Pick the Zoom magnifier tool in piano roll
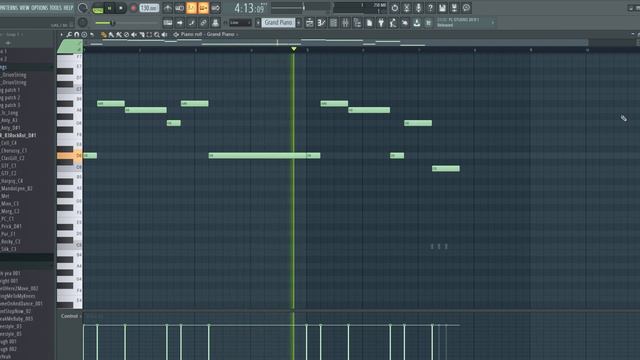The image size is (640, 360). coord(157,35)
